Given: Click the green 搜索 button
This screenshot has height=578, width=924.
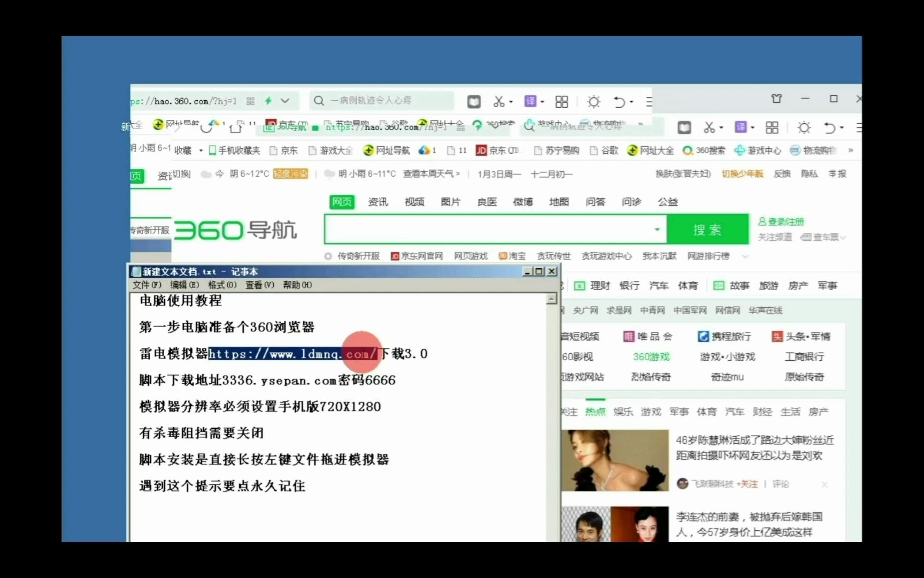Looking at the screenshot, I should coord(707,230).
